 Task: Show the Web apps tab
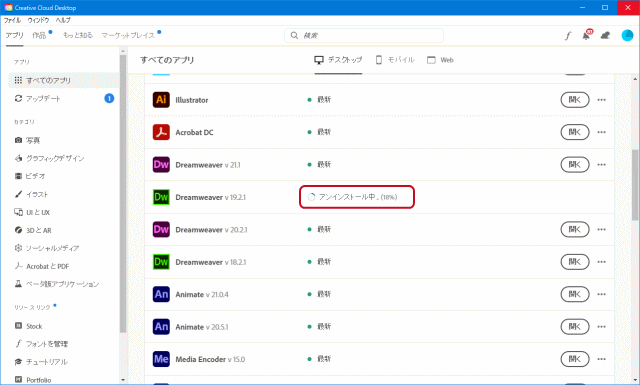[x=440, y=60]
